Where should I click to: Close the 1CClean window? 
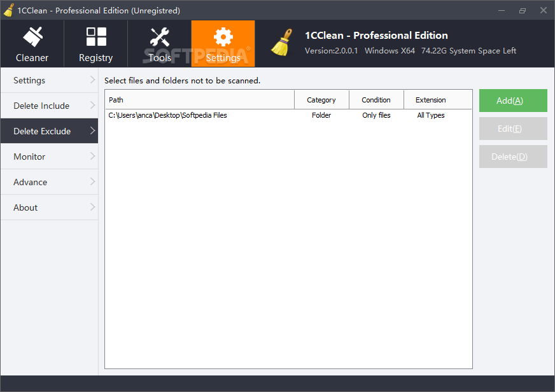544,10
